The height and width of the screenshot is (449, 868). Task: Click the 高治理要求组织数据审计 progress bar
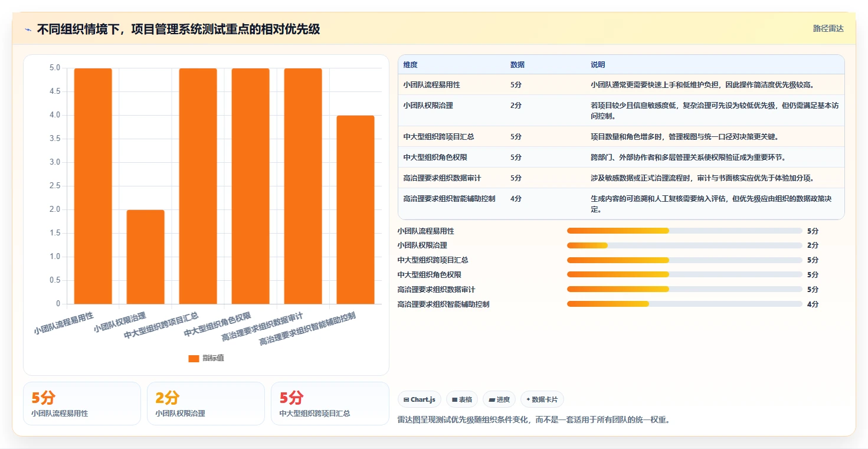pos(684,289)
